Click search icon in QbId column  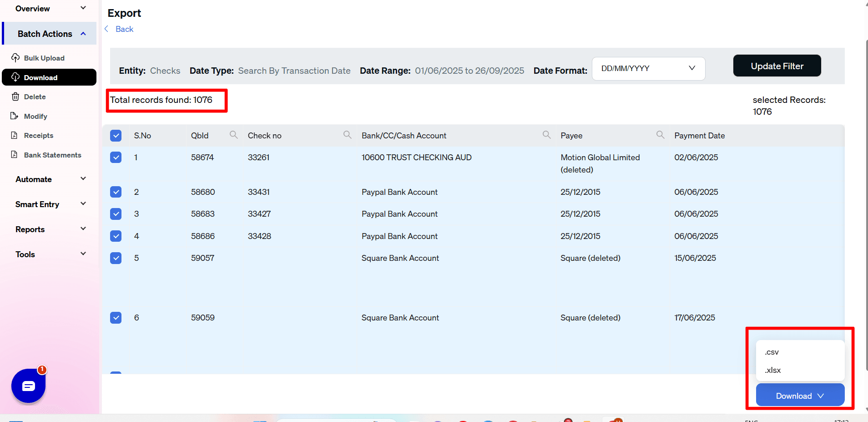pyautogui.click(x=233, y=135)
